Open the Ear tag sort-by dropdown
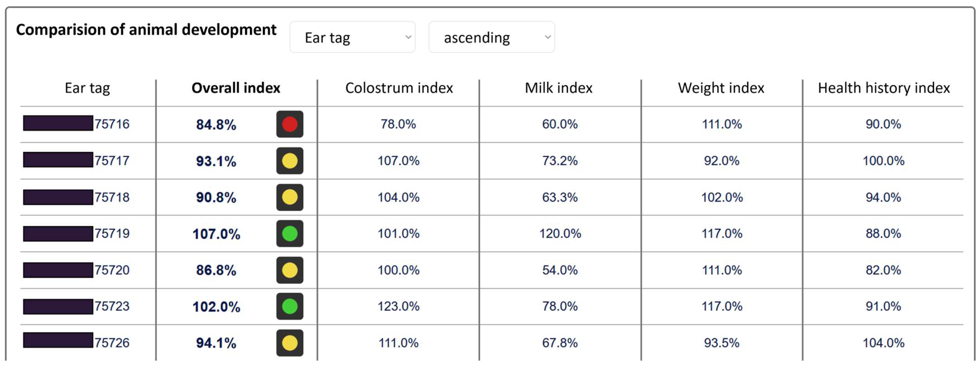980x369 pixels. tap(352, 37)
